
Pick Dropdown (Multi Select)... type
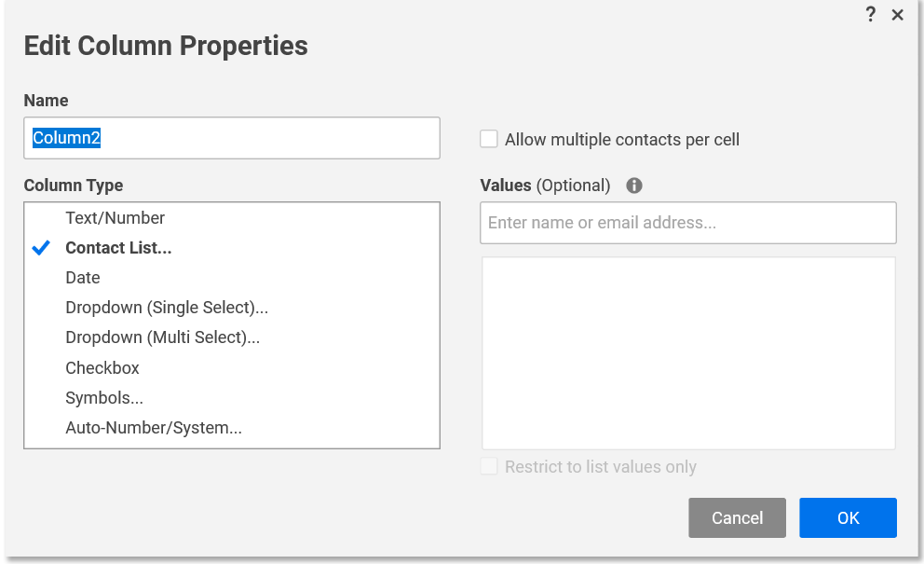[162, 337]
